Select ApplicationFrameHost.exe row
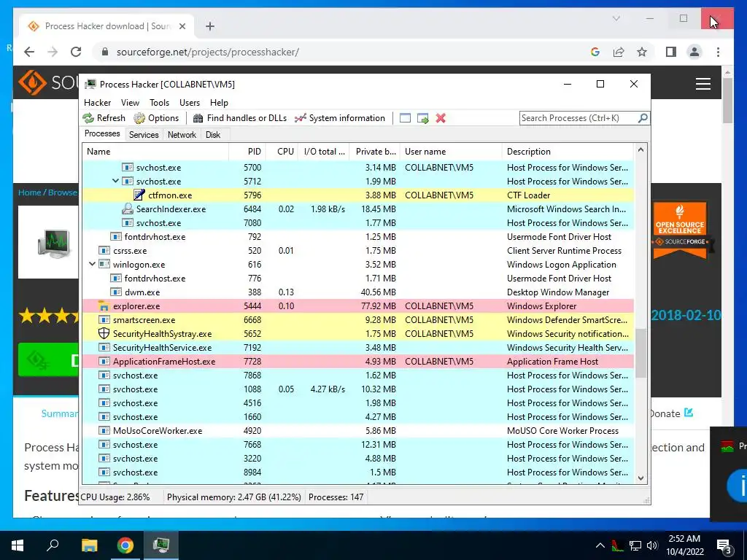 pyautogui.click(x=358, y=362)
